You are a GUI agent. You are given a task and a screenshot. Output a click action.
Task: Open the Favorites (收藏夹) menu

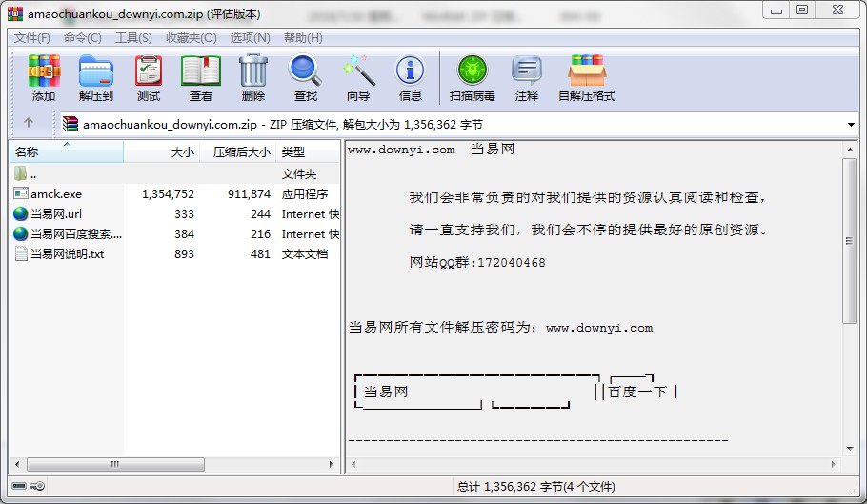(191, 37)
